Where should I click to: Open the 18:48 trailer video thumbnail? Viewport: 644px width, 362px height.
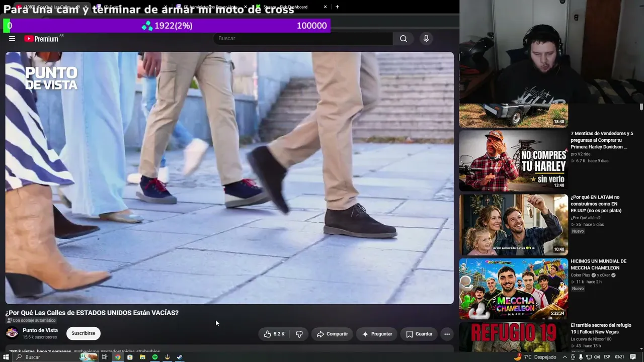click(x=513, y=116)
